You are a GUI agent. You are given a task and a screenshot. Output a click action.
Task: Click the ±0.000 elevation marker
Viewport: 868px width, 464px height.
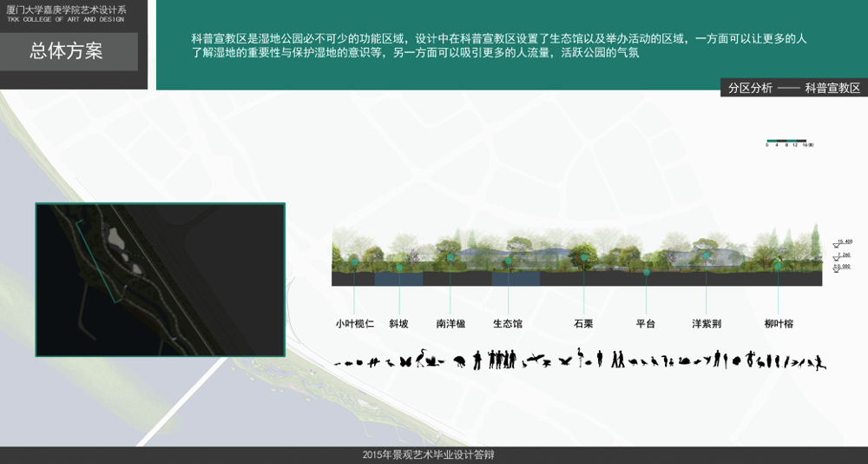[x=844, y=267]
